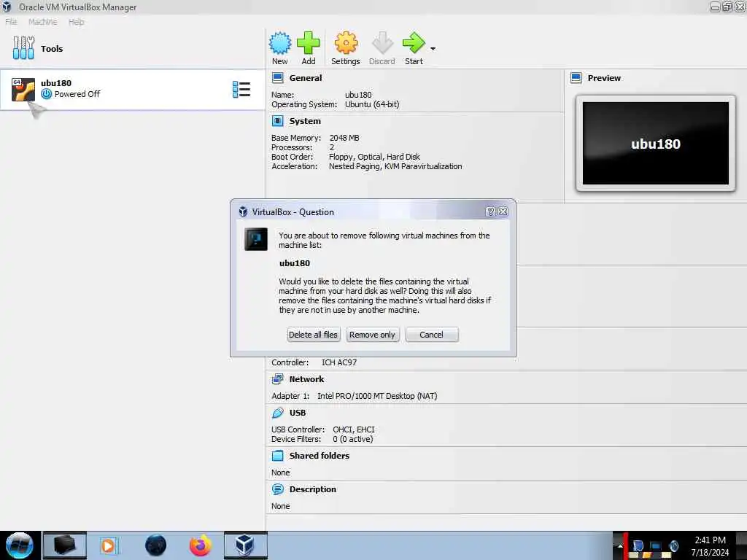Open the Start button dropdown arrow
The width and height of the screenshot is (747, 560).
pos(433,49)
